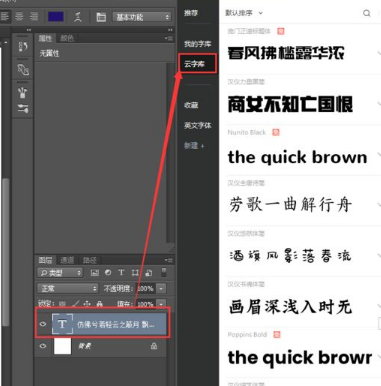
Task: Toggle the layer filtering switch
Action: (x=164, y=272)
